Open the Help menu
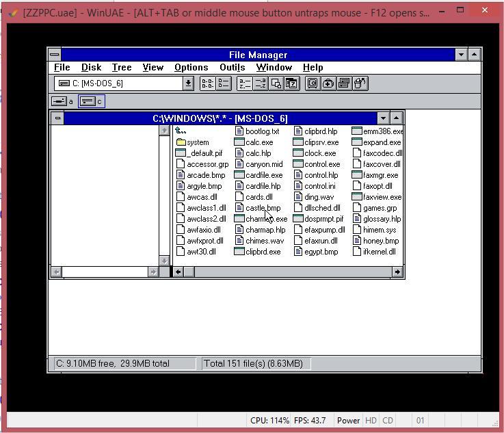The image size is (504, 433). tap(313, 68)
